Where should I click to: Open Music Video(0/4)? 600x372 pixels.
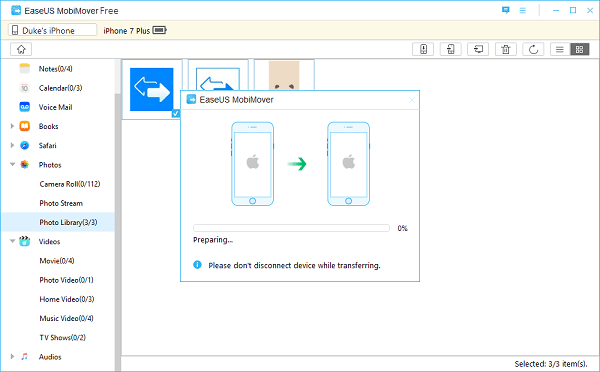pyautogui.click(x=66, y=318)
